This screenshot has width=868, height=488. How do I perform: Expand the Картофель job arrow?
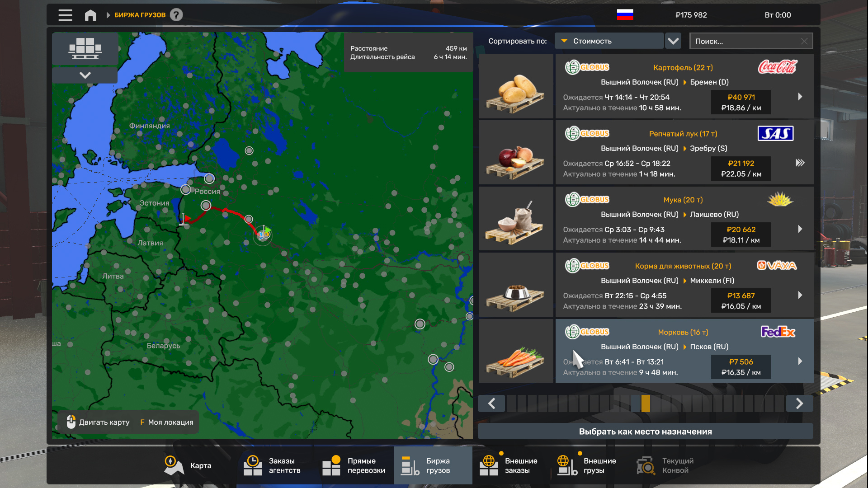800,97
